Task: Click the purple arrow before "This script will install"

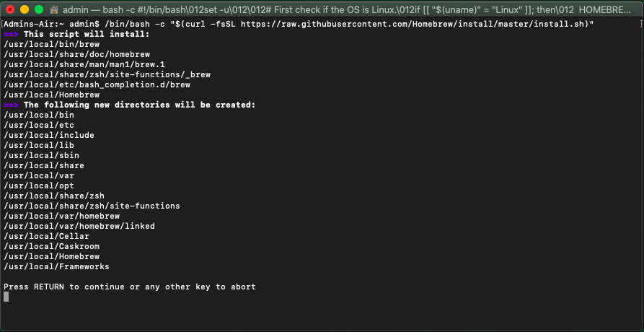Action: (11, 34)
